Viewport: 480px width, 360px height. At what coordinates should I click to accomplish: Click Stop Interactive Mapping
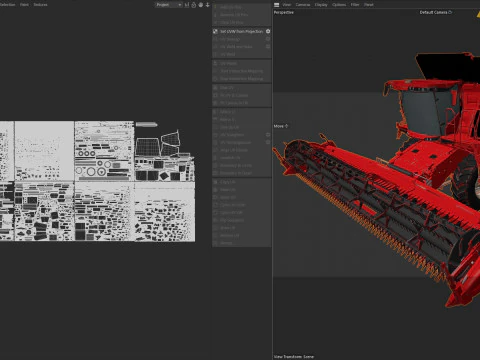click(x=242, y=79)
